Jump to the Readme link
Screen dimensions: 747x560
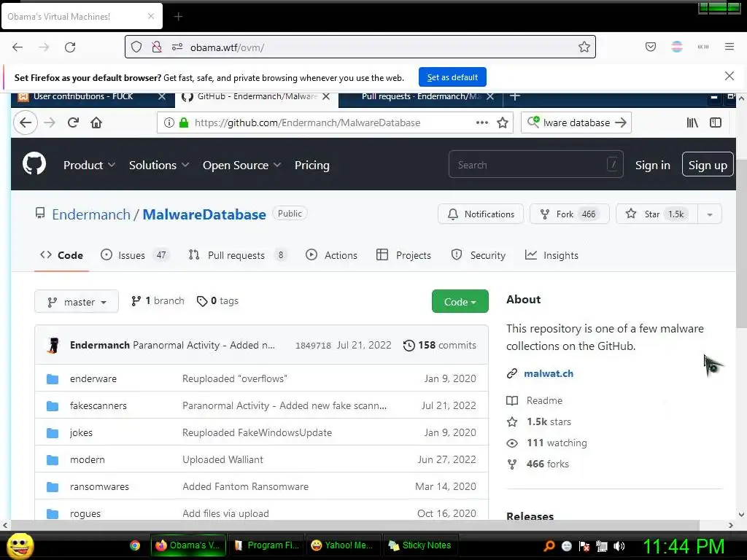pos(544,400)
